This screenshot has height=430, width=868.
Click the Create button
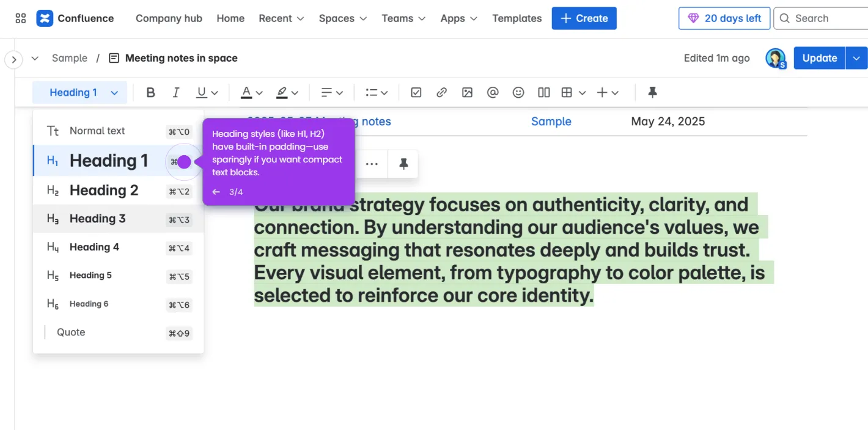584,18
